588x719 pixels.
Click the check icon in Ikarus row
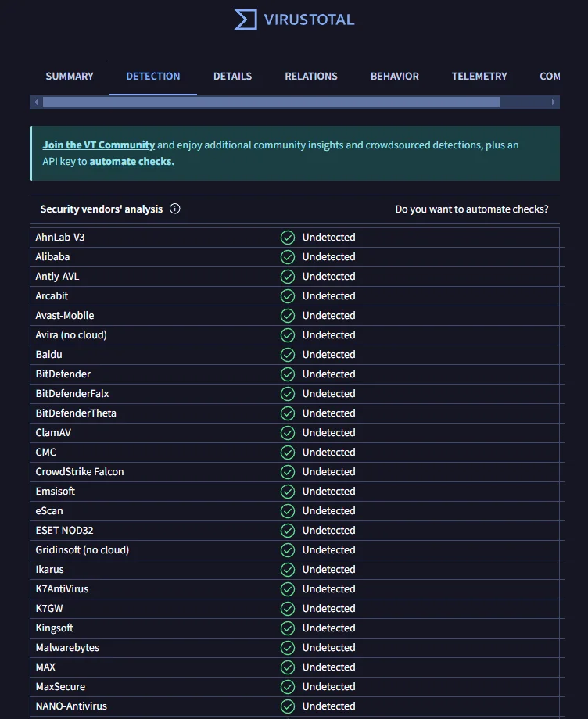288,570
